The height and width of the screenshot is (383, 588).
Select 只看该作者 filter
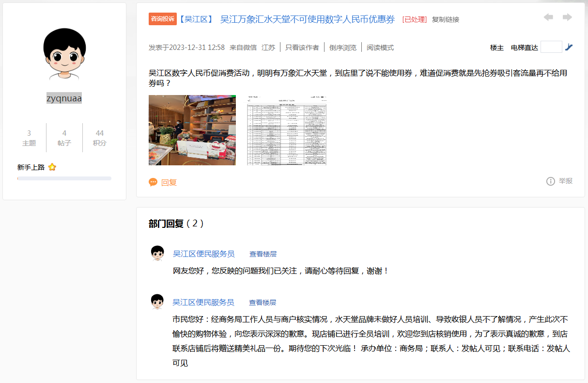tap(302, 48)
